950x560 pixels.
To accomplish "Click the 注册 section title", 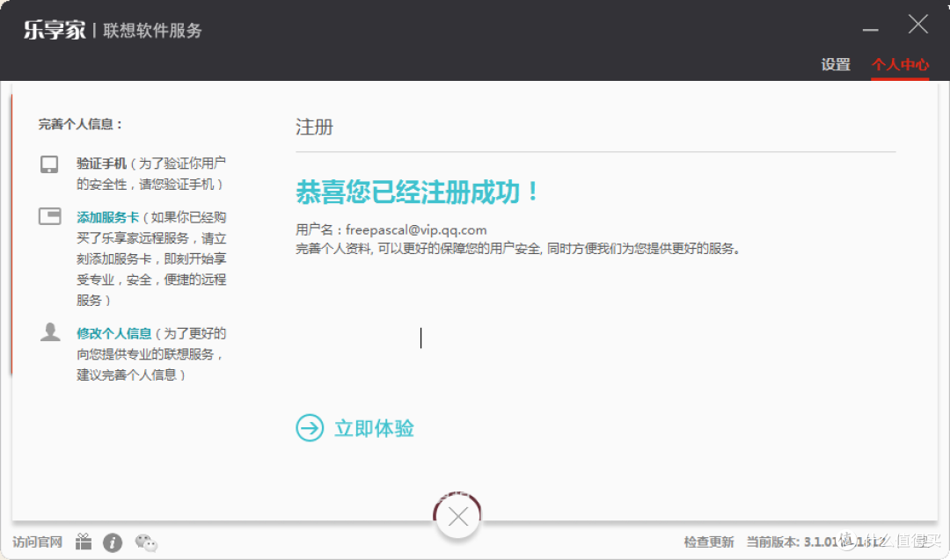I will (314, 127).
